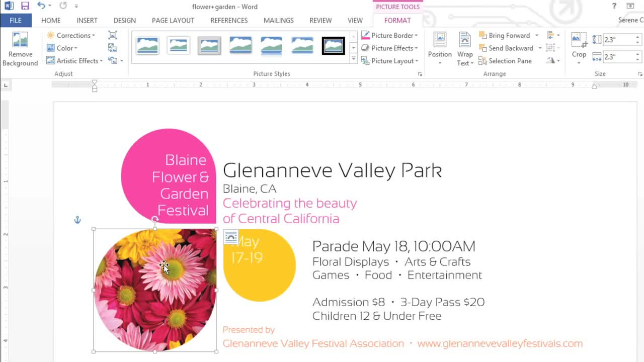The image size is (644, 362).
Task: Switch to the INSERT tab
Action: coord(87,21)
